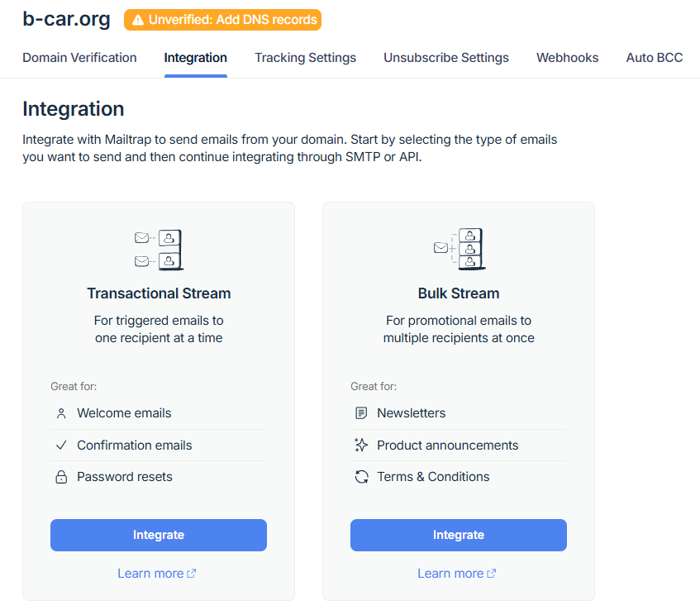Click the Welcome emails person icon
Image resolution: width=700 pixels, height=610 pixels.
(x=61, y=413)
